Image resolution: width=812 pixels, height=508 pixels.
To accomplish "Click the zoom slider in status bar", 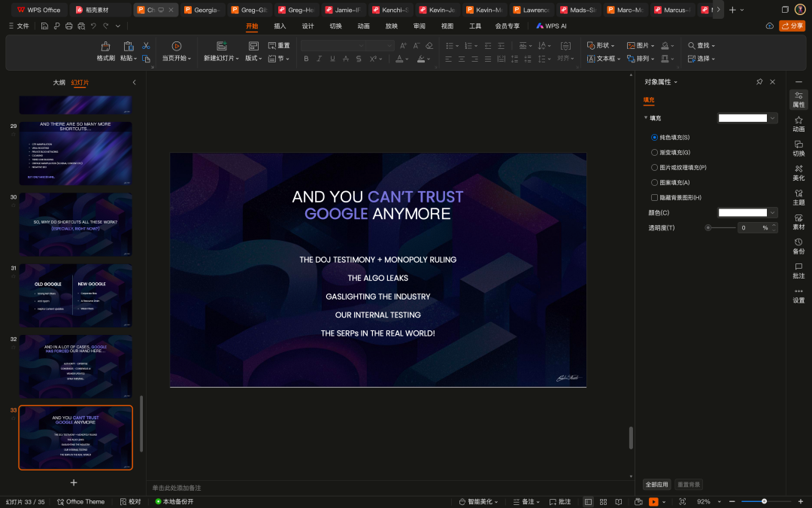I will pos(765,501).
